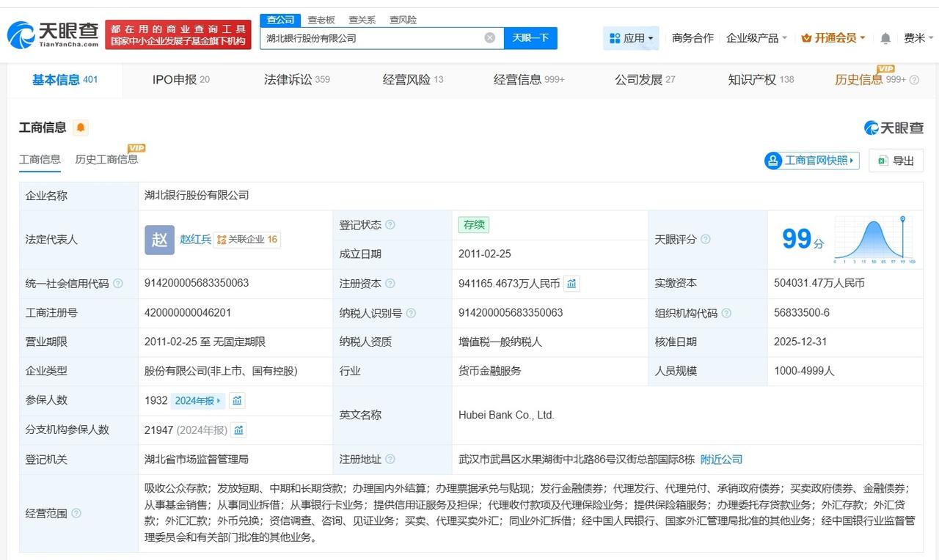Clear the search box with X icon
Image resolution: width=939 pixels, height=560 pixels.
(x=489, y=38)
